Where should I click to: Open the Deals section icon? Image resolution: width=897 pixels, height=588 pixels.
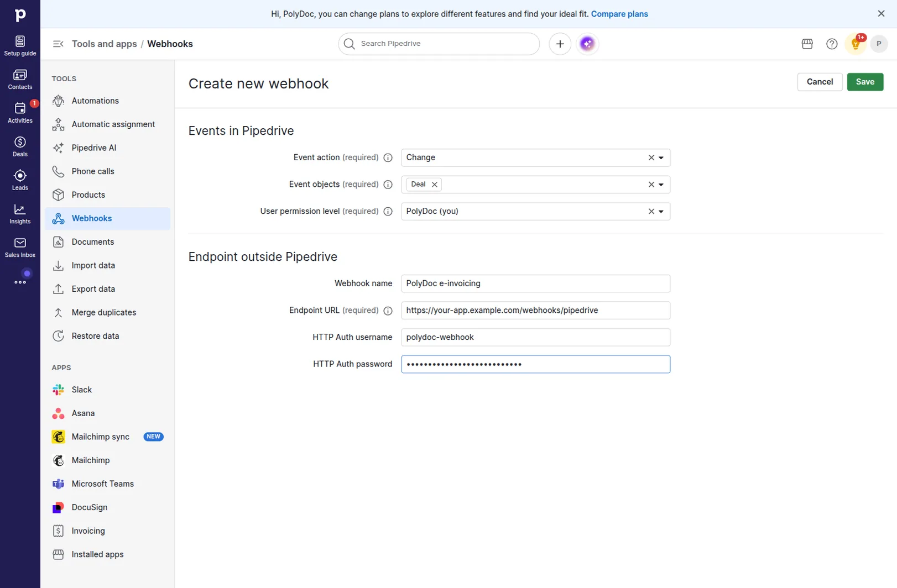[x=20, y=146]
